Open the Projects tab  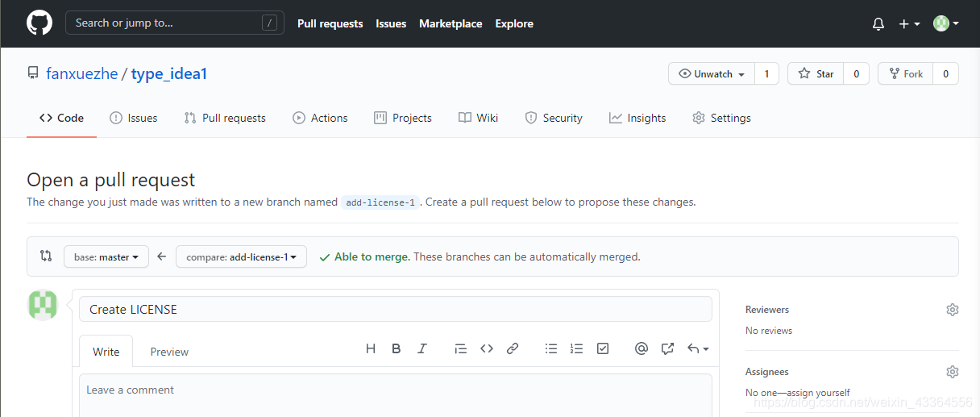point(403,118)
